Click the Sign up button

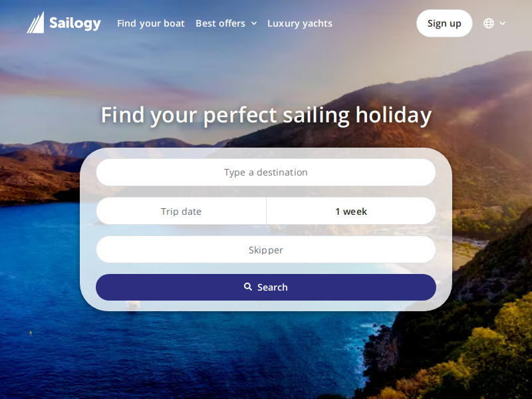(x=444, y=23)
